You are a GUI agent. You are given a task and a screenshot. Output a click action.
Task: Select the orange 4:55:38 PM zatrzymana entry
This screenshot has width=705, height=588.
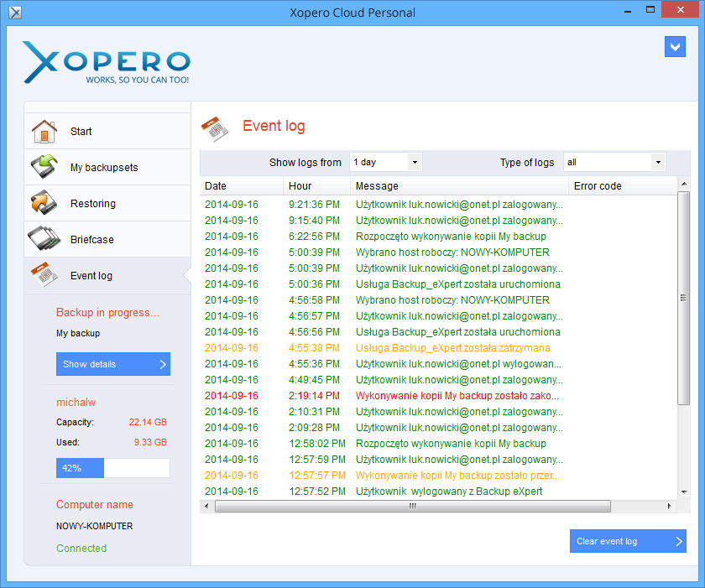438,348
